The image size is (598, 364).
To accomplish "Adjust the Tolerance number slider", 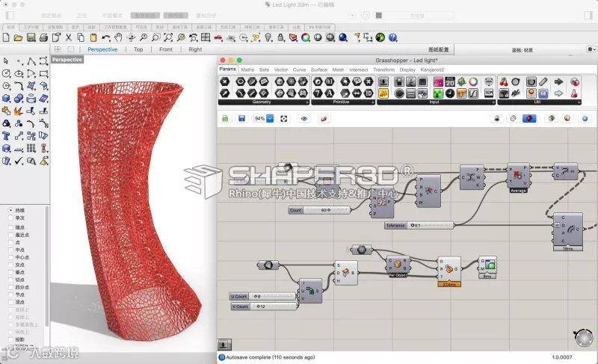I will (x=419, y=225).
